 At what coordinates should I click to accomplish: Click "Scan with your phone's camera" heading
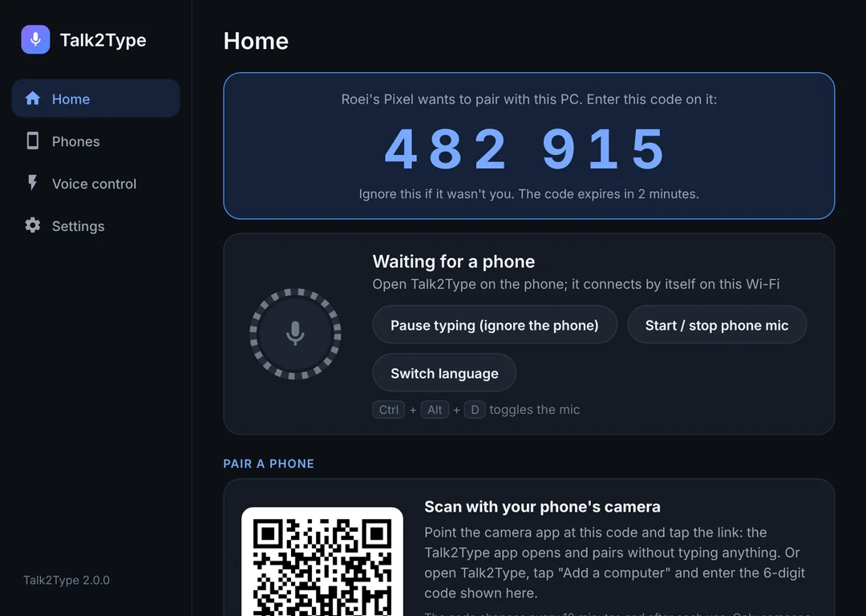click(542, 507)
